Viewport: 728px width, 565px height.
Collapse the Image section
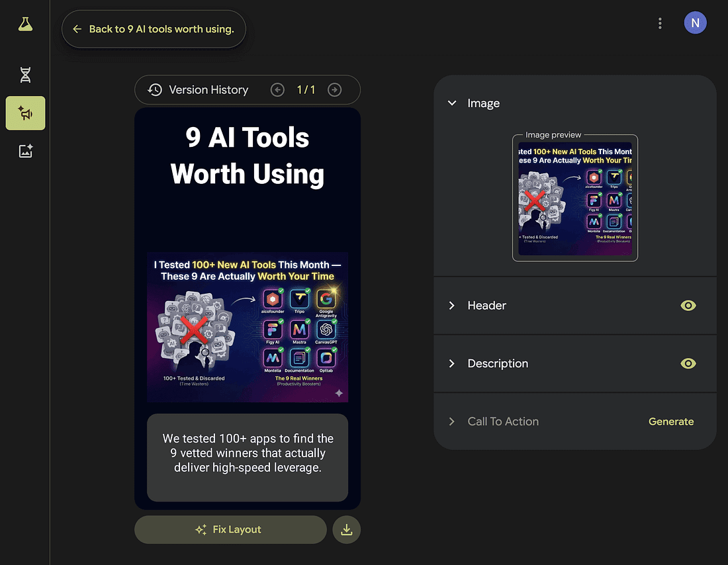(x=452, y=103)
